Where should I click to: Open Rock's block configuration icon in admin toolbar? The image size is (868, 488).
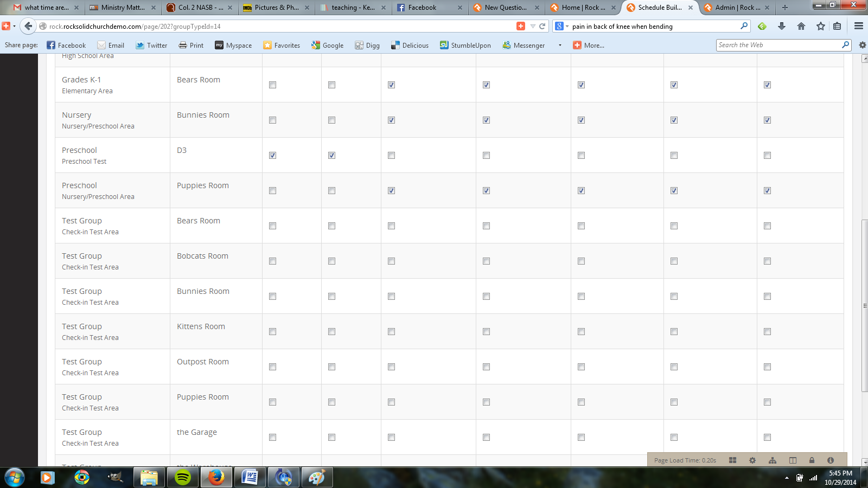(733, 460)
